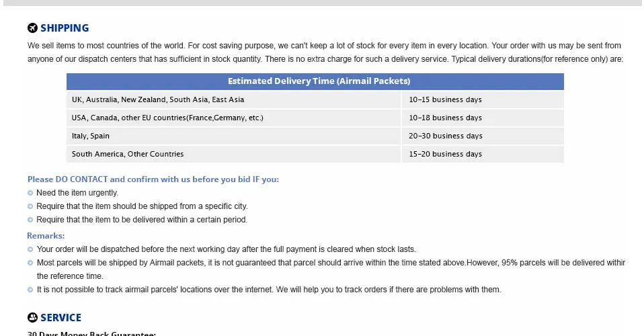The image size is (644, 336).
Task: Click the '10-18 business days' cell
Action: [x=483, y=118]
